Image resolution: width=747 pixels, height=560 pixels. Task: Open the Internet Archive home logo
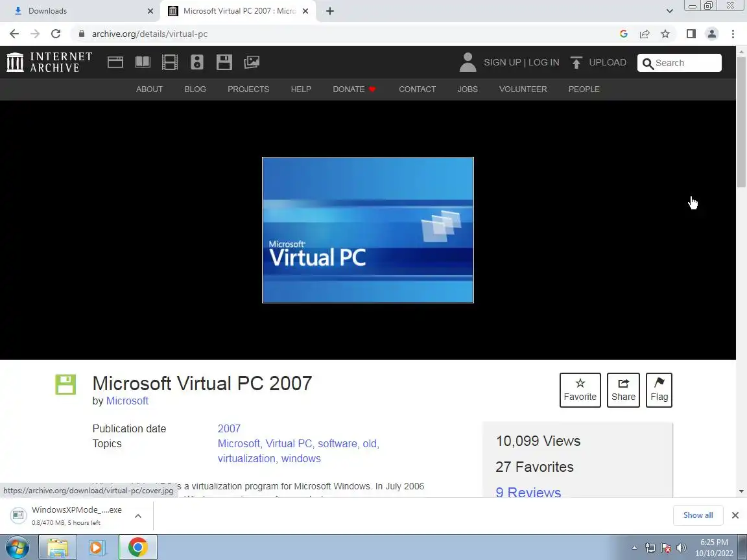click(x=49, y=62)
